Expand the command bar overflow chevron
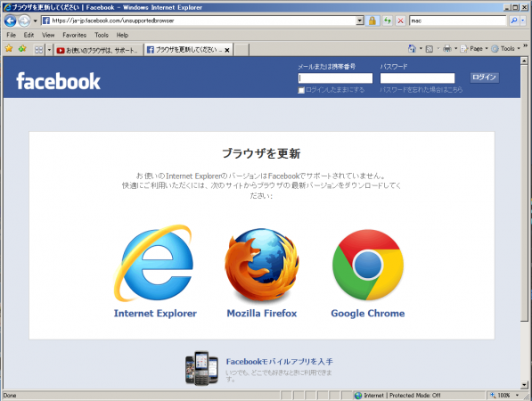The height and width of the screenshot is (401, 532). pos(525,45)
